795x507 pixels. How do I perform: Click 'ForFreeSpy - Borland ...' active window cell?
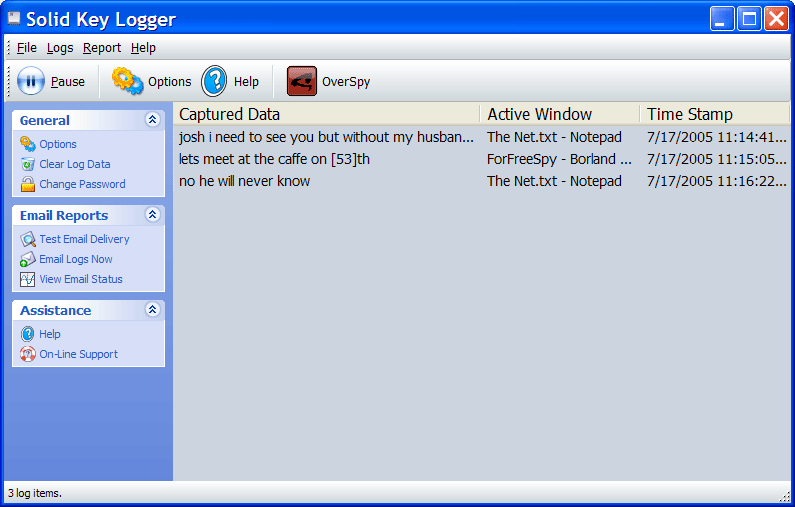[559, 159]
